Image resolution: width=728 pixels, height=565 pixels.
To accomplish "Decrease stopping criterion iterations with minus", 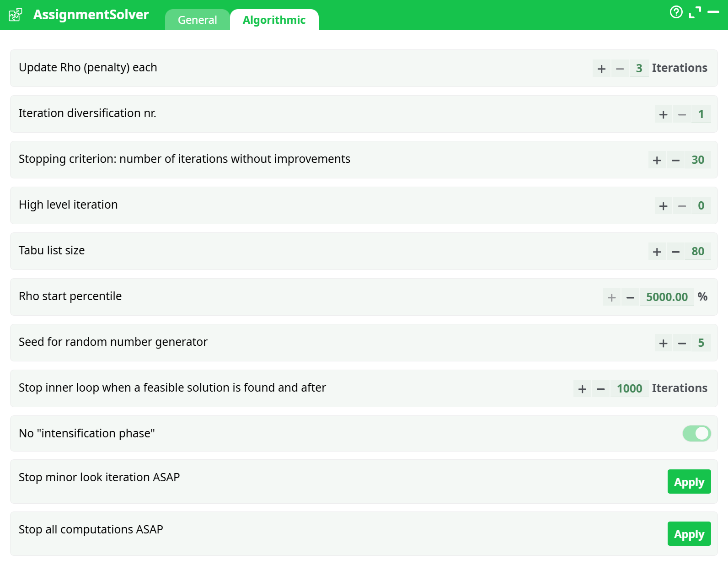I will pos(675,160).
